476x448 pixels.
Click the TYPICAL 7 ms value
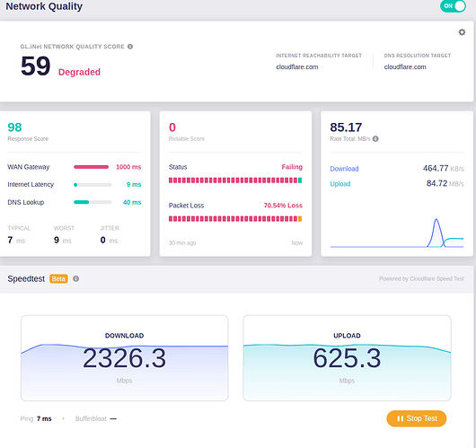[16, 240]
